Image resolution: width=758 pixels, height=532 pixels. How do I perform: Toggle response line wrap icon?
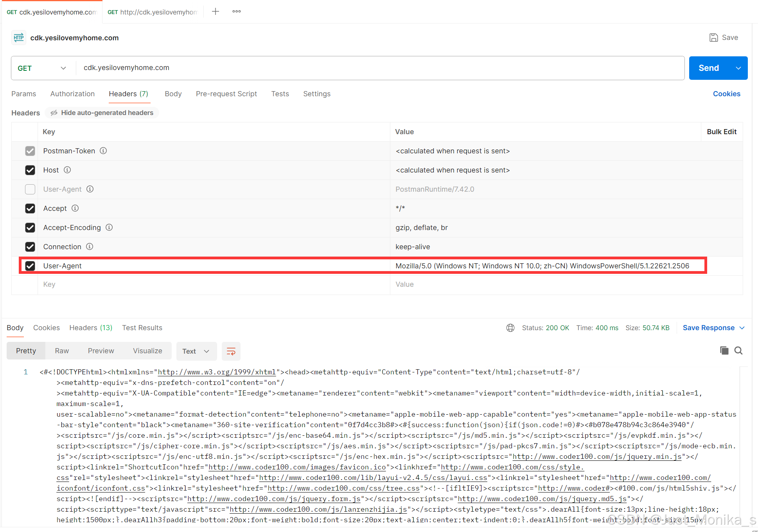tap(231, 351)
